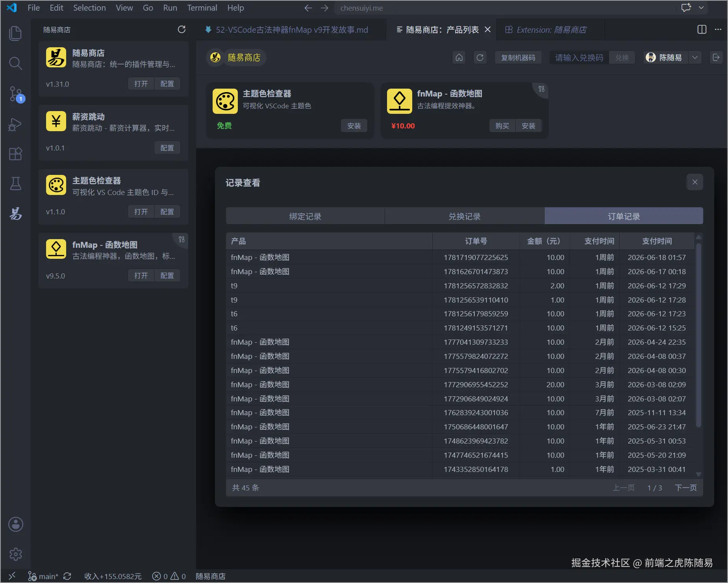Open the Terminal menu
Viewport: 728px width, 583px height.
click(202, 8)
